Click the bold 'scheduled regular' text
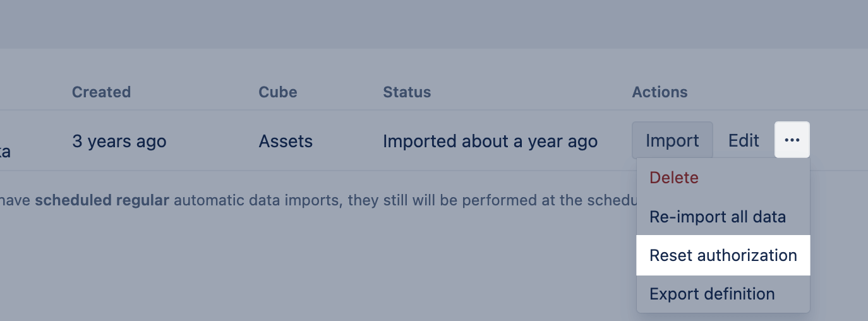Screen dimensions: 868x321 coord(102,201)
